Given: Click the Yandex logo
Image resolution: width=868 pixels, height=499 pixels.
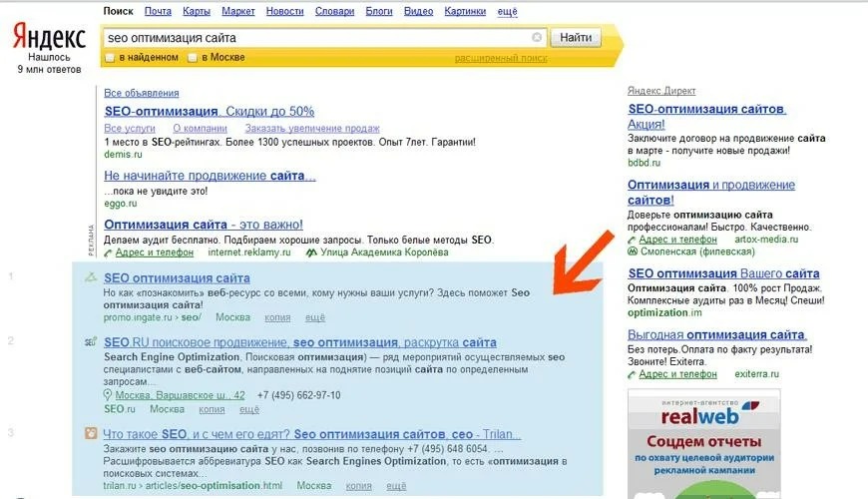Looking at the screenshot, I should coord(49,37).
